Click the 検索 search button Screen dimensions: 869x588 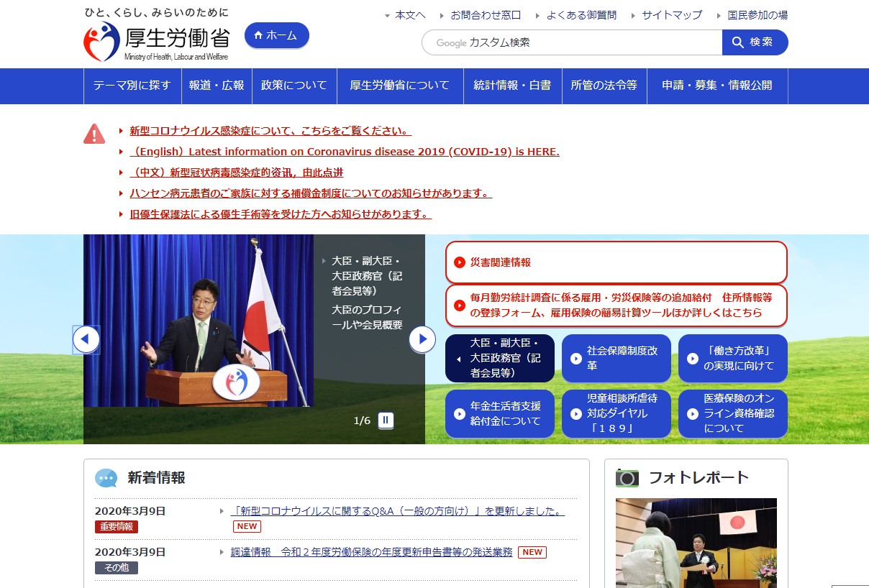pyautogui.click(x=755, y=42)
